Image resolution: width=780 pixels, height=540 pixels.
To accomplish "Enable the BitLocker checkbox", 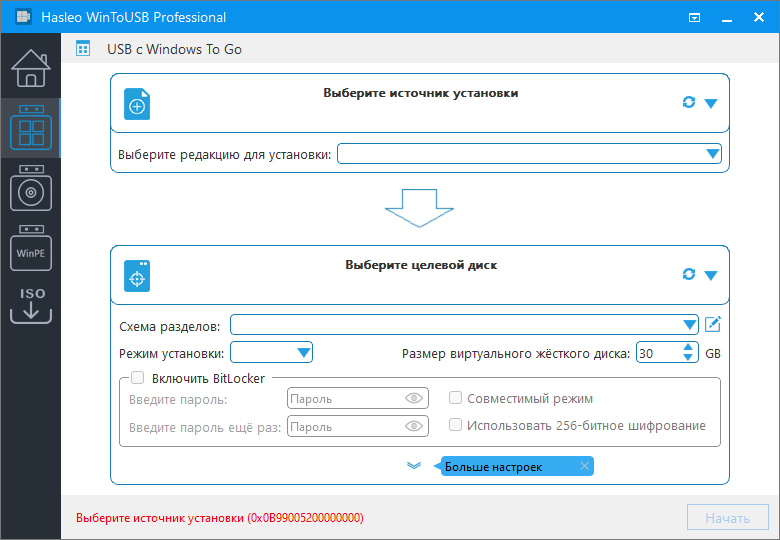I will [x=138, y=378].
